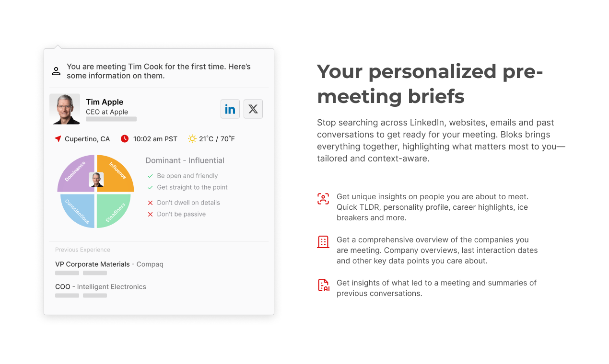Click Tim Apple's profile photo thumbnail
This screenshot has height=364, width=609.
pyautogui.click(x=65, y=109)
